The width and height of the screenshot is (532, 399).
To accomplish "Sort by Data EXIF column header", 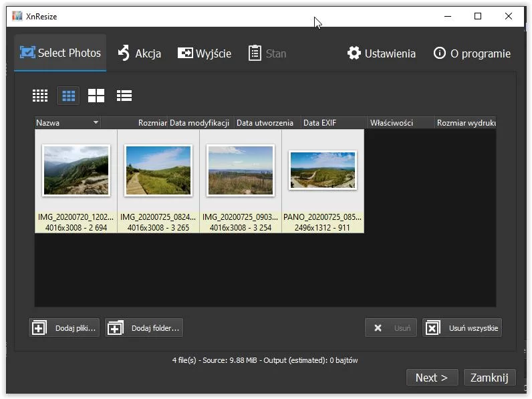I will pos(321,123).
